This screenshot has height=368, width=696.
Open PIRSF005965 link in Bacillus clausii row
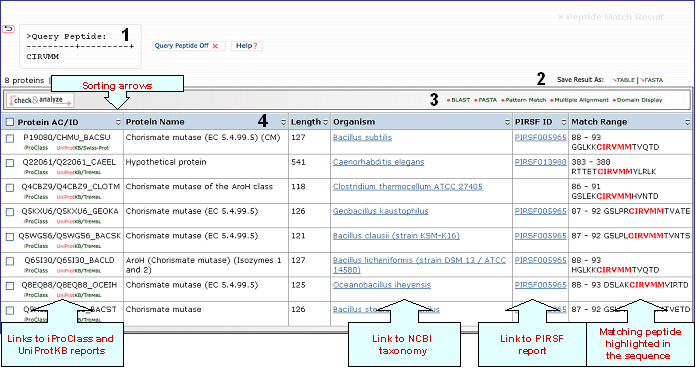pos(541,236)
